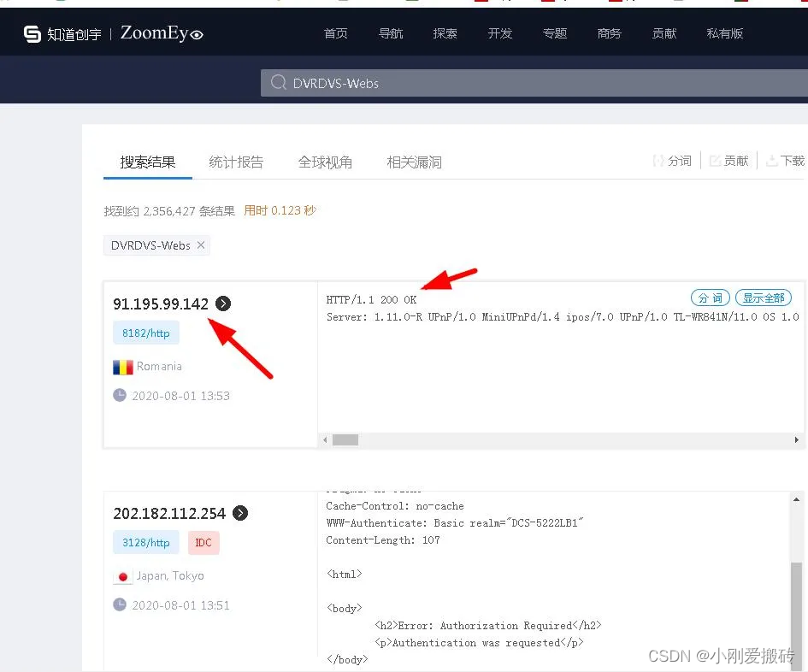The width and height of the screenshot is (808, 672).
Task: Click the 显示全部 button
Action: click(x=764, y=298)
